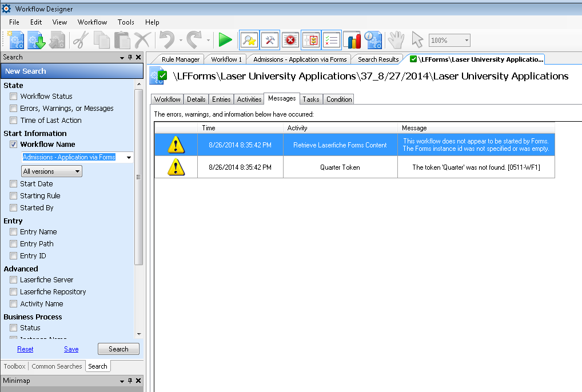The height and width of the screenshot is (392, 582).
Task: Sort messages by the Time column header
Action: click(x=240, y=128)
